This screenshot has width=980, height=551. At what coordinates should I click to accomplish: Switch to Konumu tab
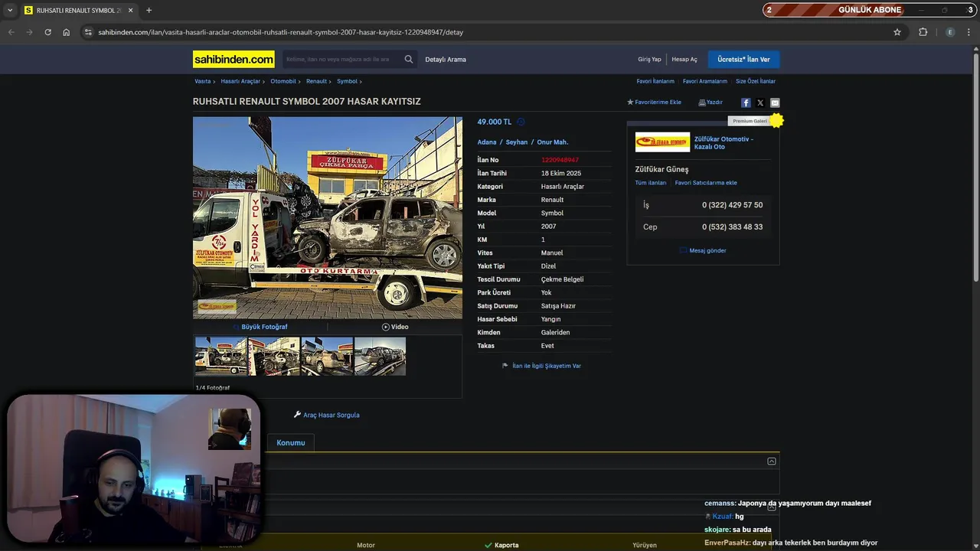(x=291, y=442)
